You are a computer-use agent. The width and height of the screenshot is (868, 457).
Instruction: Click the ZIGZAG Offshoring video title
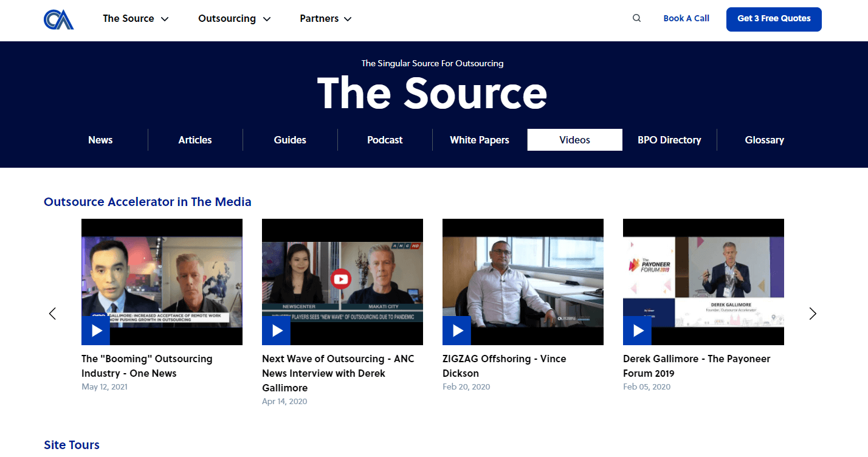[505, 366]
